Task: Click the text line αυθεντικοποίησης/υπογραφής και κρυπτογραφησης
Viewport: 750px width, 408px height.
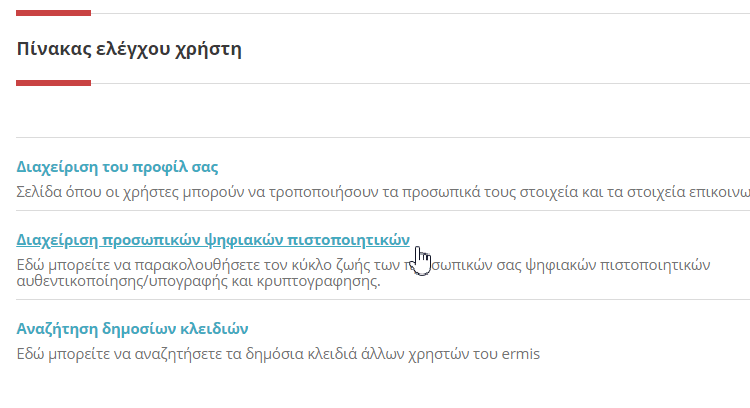Action: coord(199,281)
